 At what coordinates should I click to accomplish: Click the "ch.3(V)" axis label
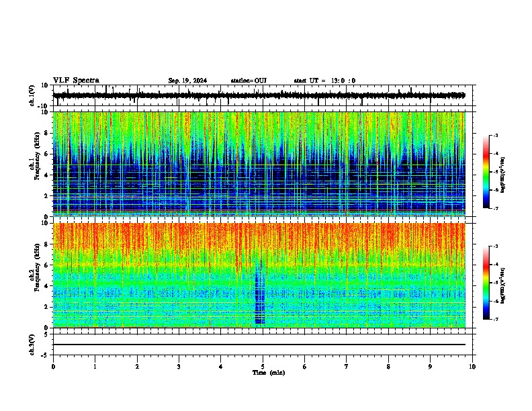coord(32,345)
